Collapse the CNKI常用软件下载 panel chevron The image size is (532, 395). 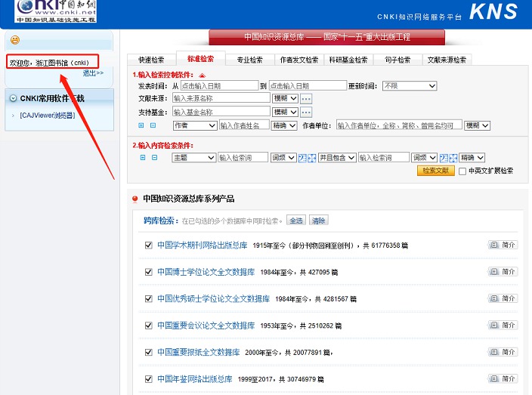pos(14,98)
